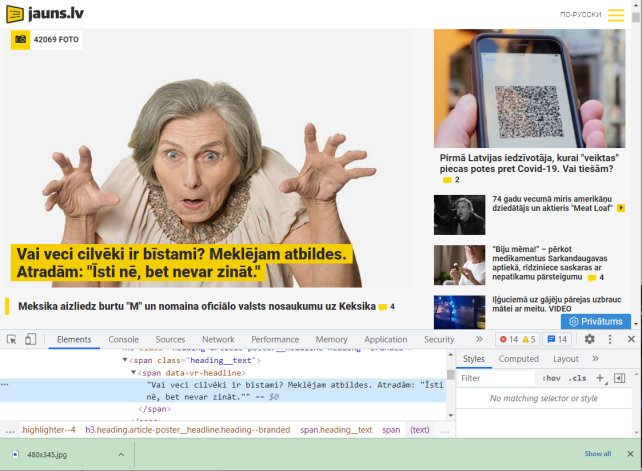The height and width of the screenshot is (471, 642).
Task: Toggle the device toolbar icon
Action: [x=31, y=339]
